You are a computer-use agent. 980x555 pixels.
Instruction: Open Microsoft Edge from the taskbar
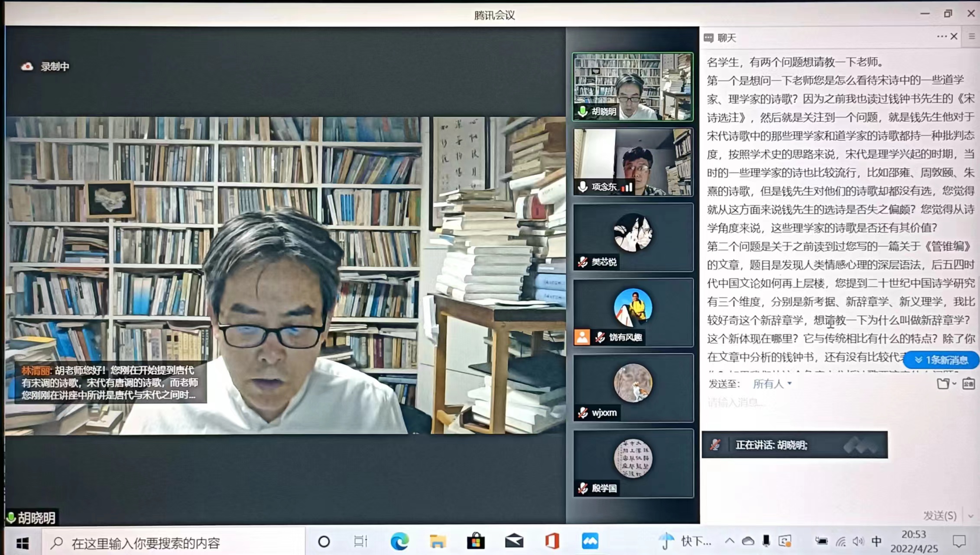pos(399,542)
